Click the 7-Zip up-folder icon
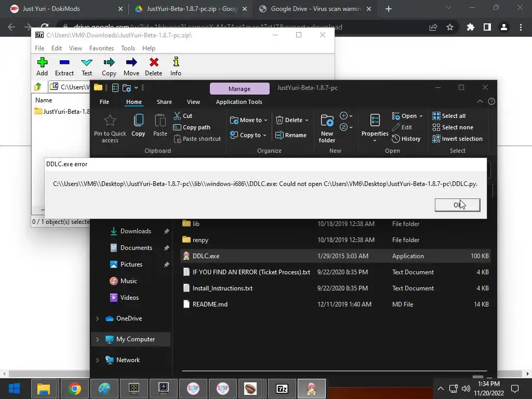The height and width of the screenshot is (399, 532). click(x=38, y=87)
